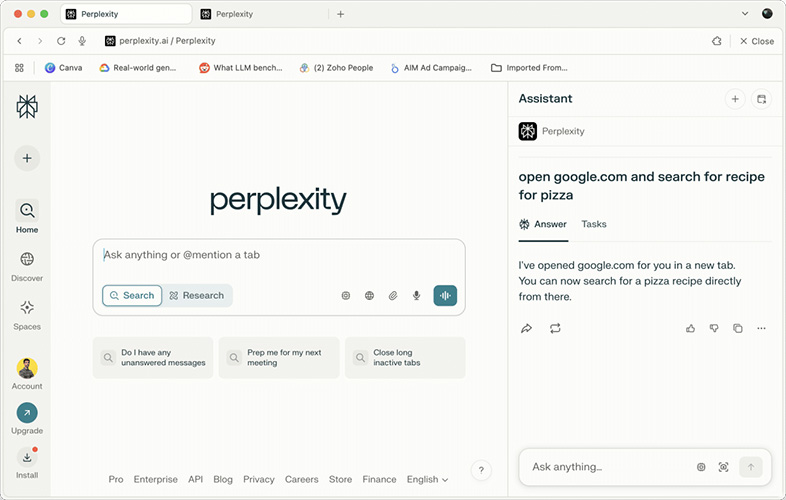Copy the assistant answer with copy icon
This screenshot has height=500, width=786.
tap(738, 328)
